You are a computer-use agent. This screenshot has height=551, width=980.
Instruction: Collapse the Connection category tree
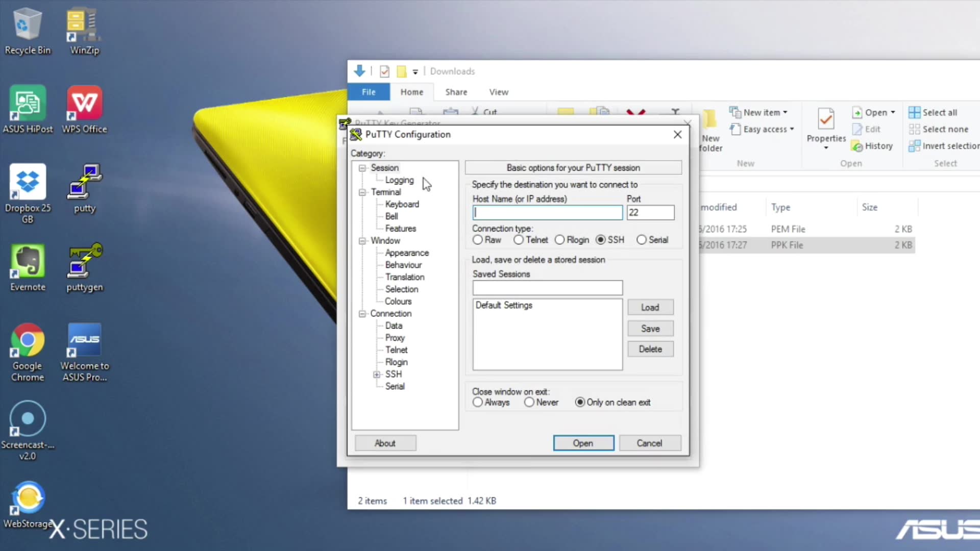[x=362, y=314]
